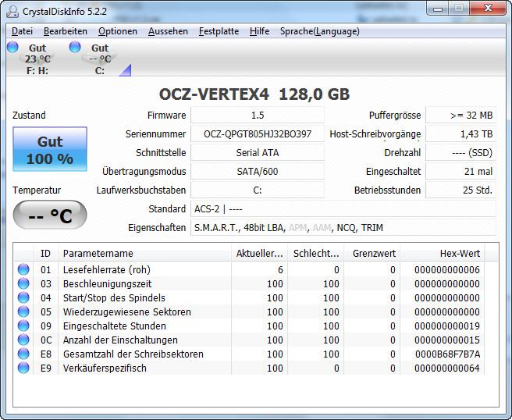Click the Grenzwert column header
The height and width of the screenshot is (420, 512).
click(x=372, y=254)
